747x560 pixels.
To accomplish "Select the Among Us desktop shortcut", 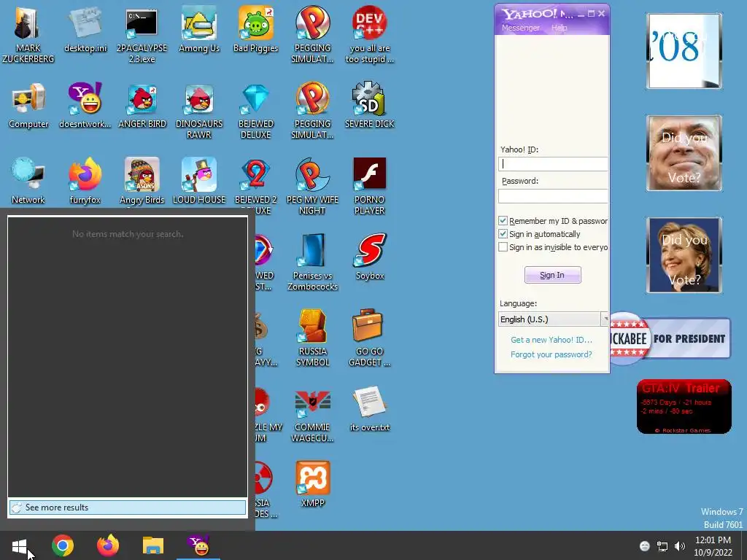I will (x=199, y=29).
